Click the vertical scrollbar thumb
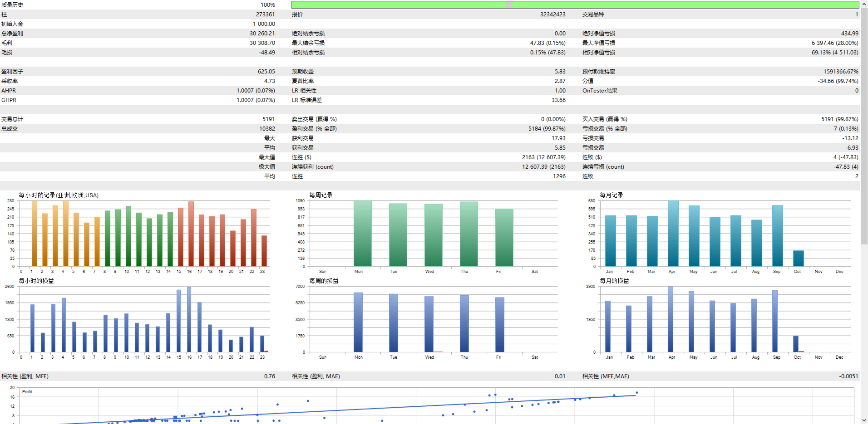The image size is (868, 424). coord(864,126)
